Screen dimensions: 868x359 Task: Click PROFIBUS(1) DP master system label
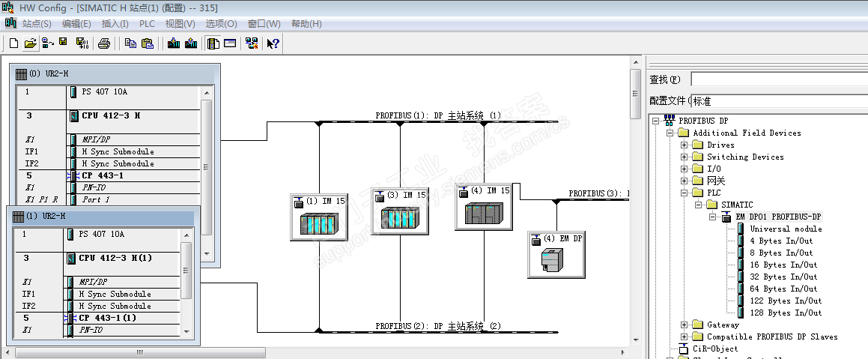point(438,115)
